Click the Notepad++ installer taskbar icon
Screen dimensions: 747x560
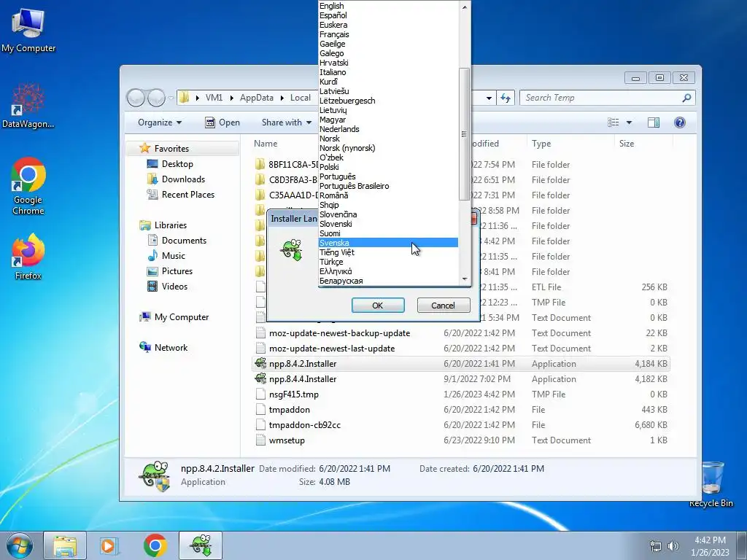(x=201, y=545)
